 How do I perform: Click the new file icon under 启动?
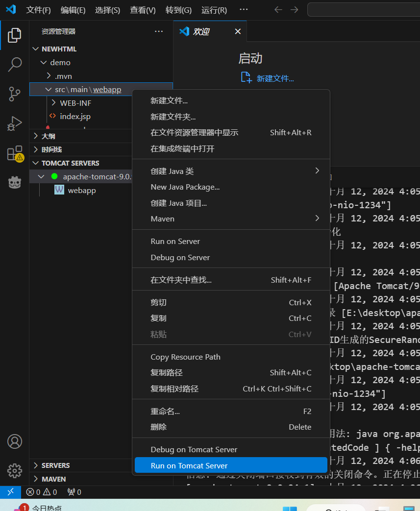tap(246, 77)
